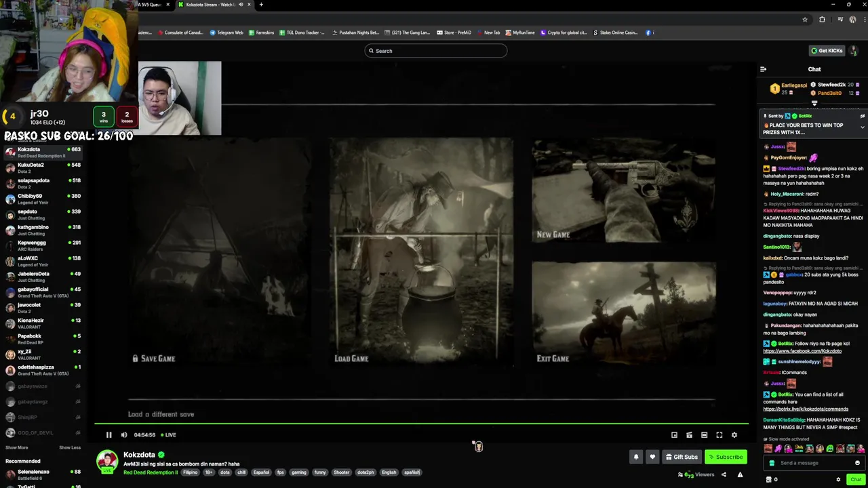The image size is (868, 488).
Task: Expand pinned message with chevron
Action: [x=863, y=127]
